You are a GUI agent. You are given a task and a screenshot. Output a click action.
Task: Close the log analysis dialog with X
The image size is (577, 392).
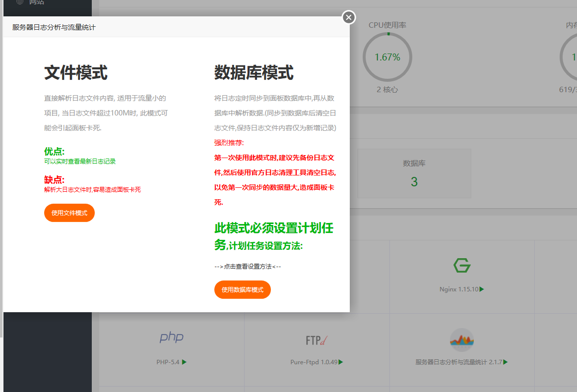348,17
